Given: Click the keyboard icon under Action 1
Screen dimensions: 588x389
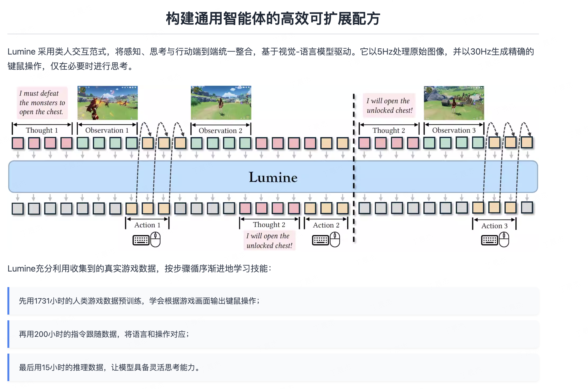Looking at the screenshot, I should [141, 240].
